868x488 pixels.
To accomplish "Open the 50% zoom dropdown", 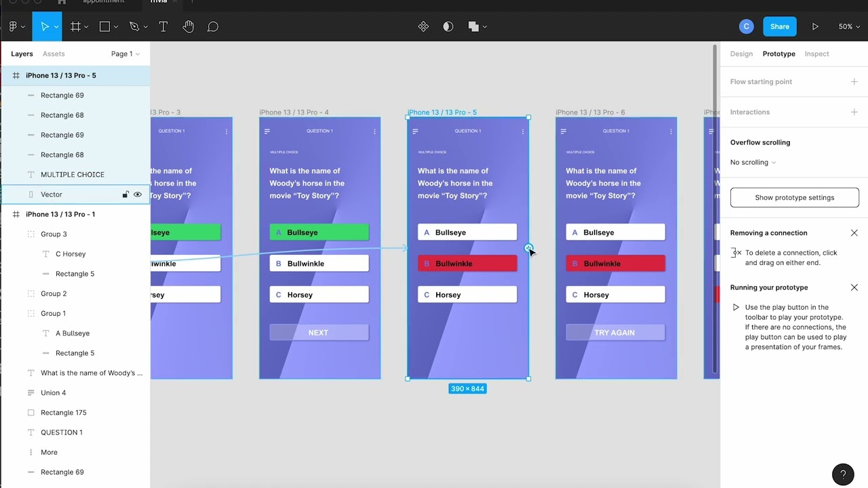I will (849, 26).
